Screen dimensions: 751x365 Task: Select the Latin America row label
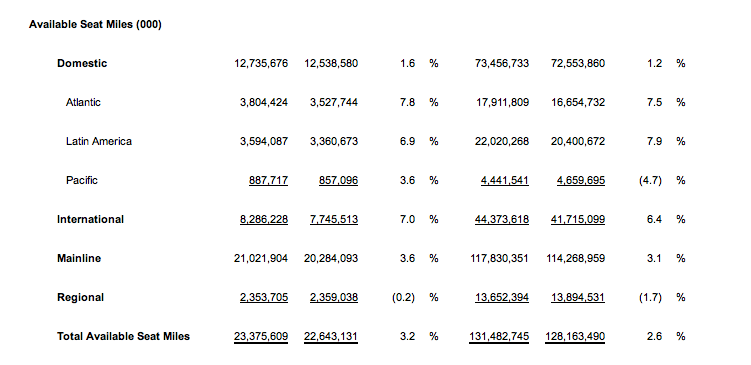pos(99,141)
